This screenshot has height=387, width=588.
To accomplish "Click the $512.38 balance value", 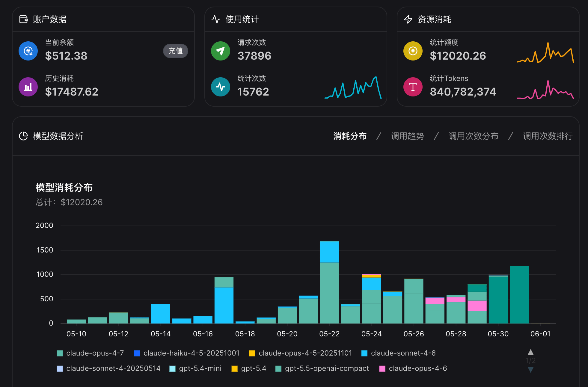I will click(x=66, y=56).
